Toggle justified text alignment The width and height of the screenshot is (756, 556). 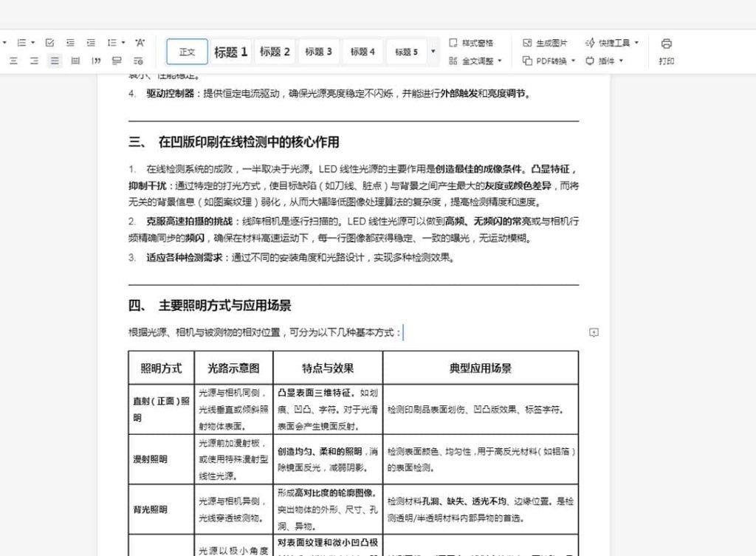tap(54, 61)
